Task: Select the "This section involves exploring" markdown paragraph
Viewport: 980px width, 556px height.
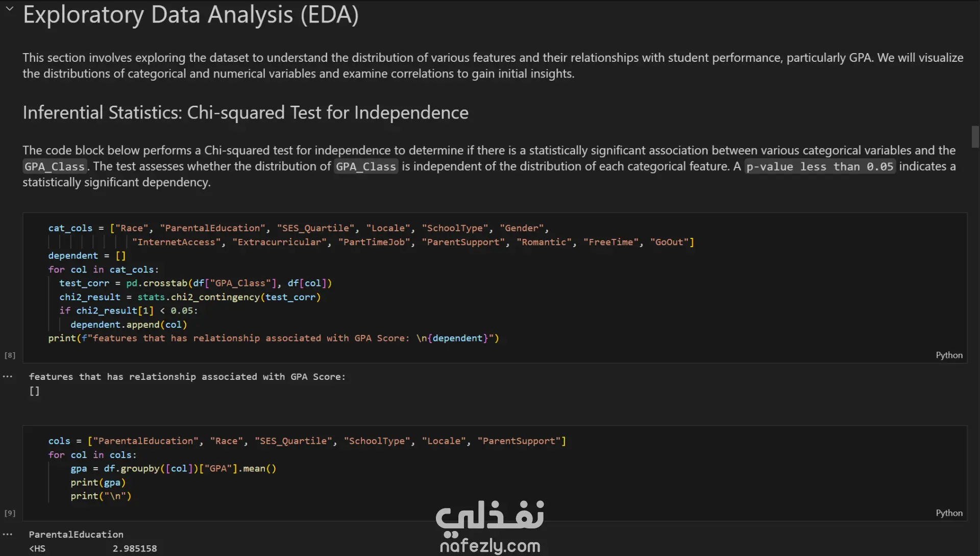Action: [493, 65]
